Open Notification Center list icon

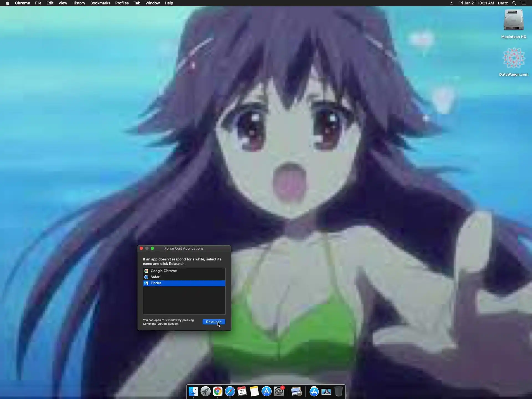523,3
